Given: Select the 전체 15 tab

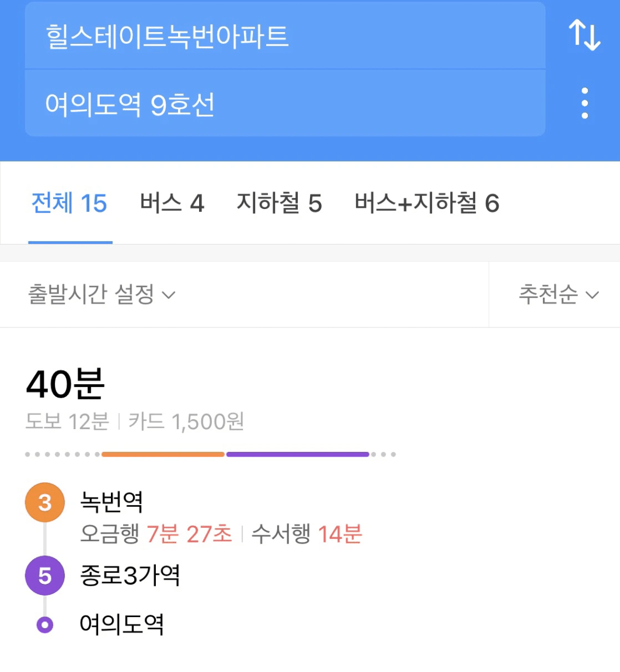Looking at the screenshot, I should [x=69, y=203].
